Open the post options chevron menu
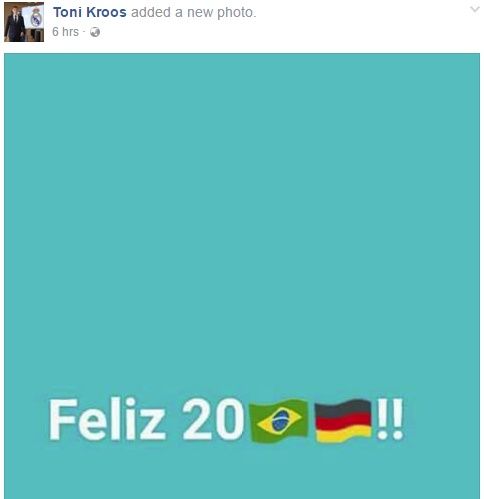Screen dimensions: 484x499 pos(475,9)
